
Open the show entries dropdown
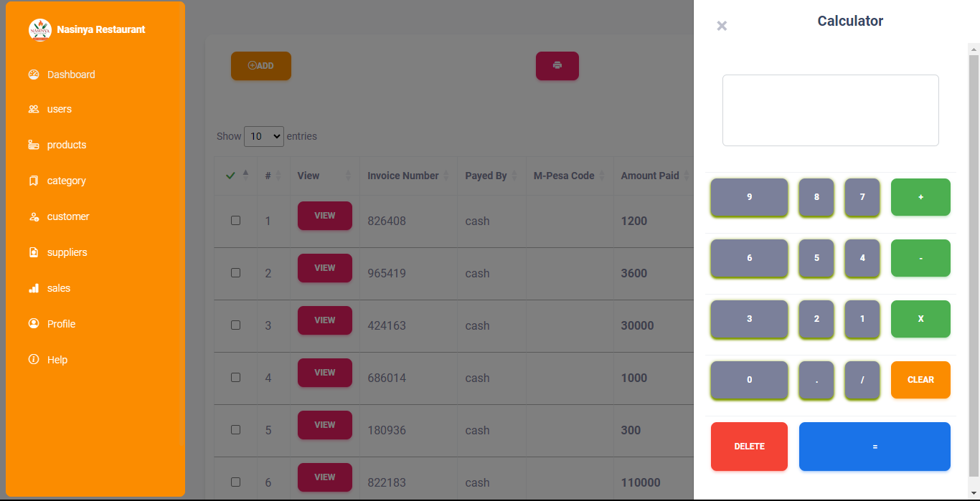pyautogui.click(x=263, y=136)
